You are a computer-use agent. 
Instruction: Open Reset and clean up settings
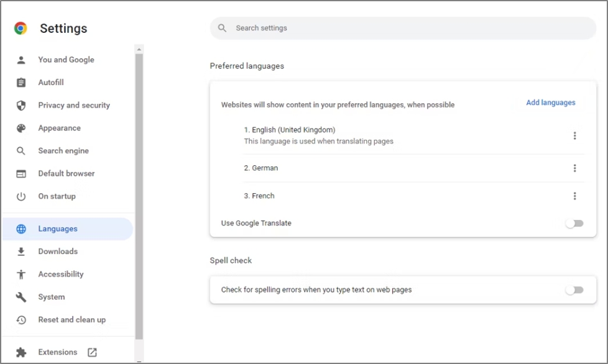pyautogui.click(x=71, y=320)
